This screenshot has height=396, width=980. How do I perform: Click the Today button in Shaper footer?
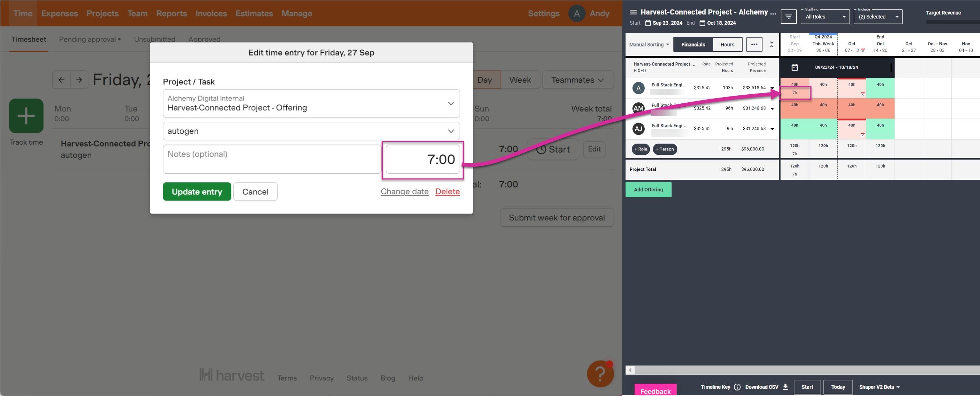(838, 387)
